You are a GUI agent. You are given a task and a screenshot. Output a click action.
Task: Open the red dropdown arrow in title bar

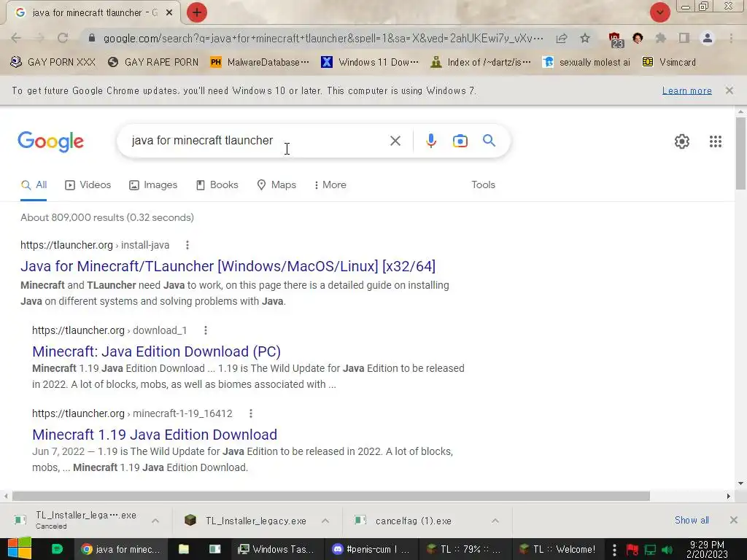pos(659,12)
